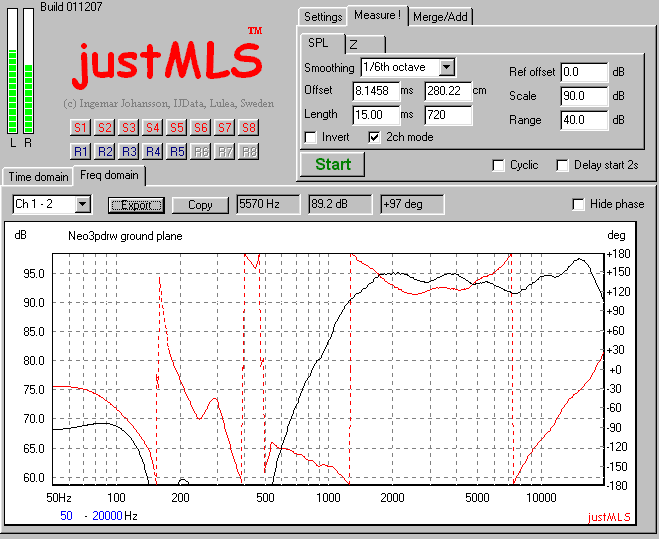This screenshot has height=539, width=659.
Task: Click the blue 50 lower frequency limit
Action: 66,516
